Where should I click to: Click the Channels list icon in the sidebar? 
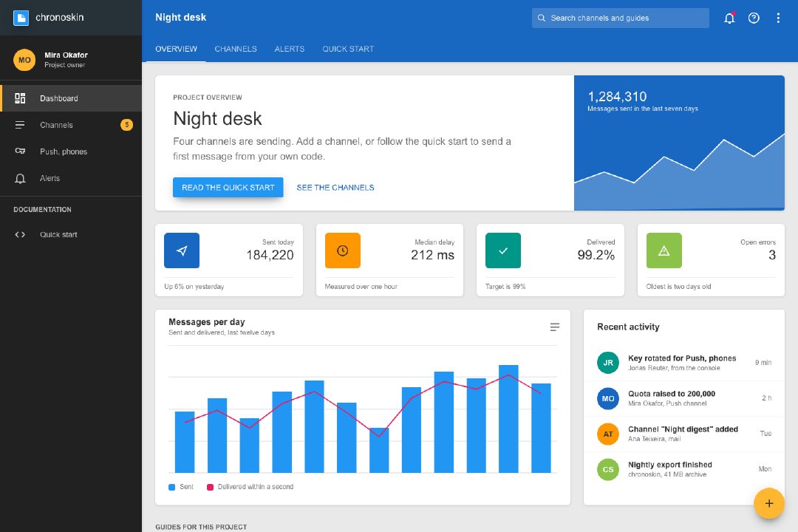click(x=20, y=125)
